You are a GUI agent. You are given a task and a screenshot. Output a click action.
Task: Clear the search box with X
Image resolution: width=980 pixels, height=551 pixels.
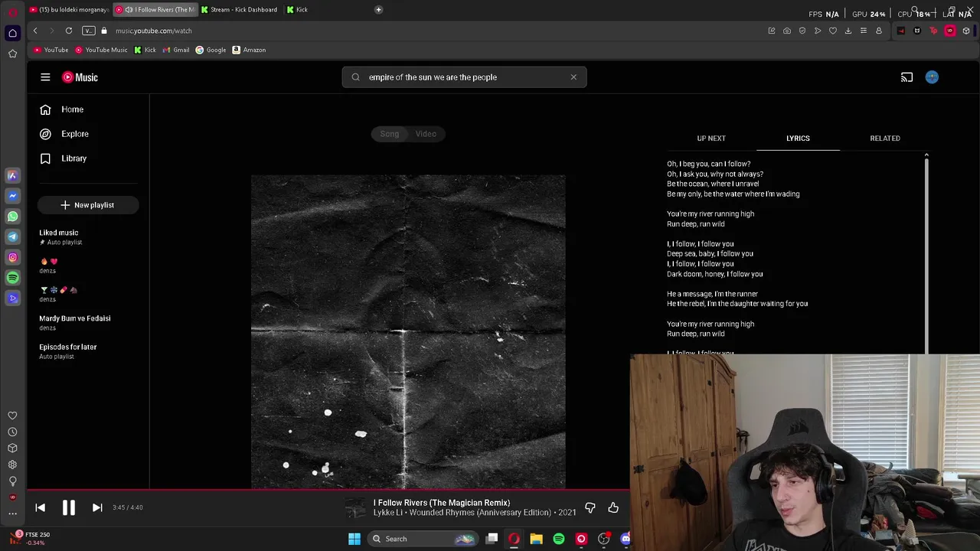coord(573,77)
